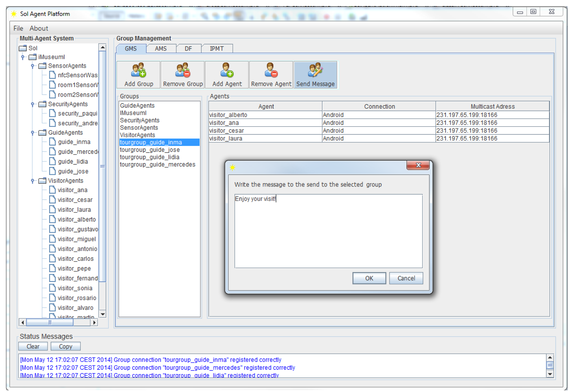Open the IPMT tab
The height and width of the screenshot is (392, 573).
point(216,49)
